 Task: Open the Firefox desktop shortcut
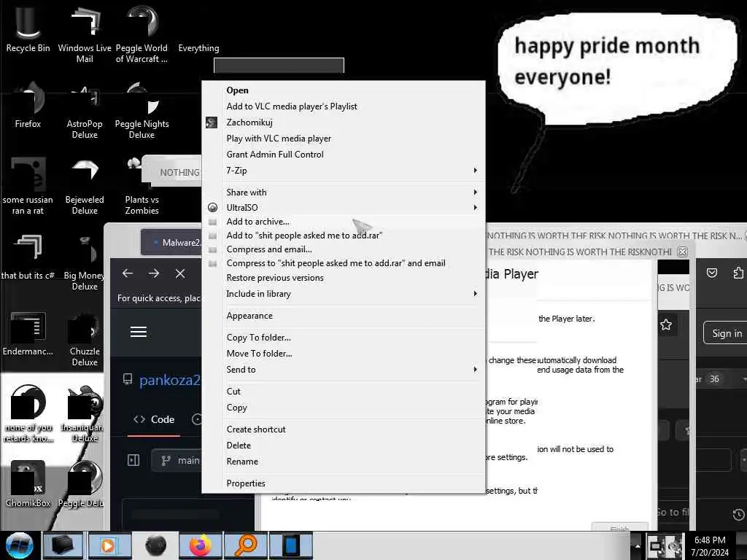[x=28, y=105]
